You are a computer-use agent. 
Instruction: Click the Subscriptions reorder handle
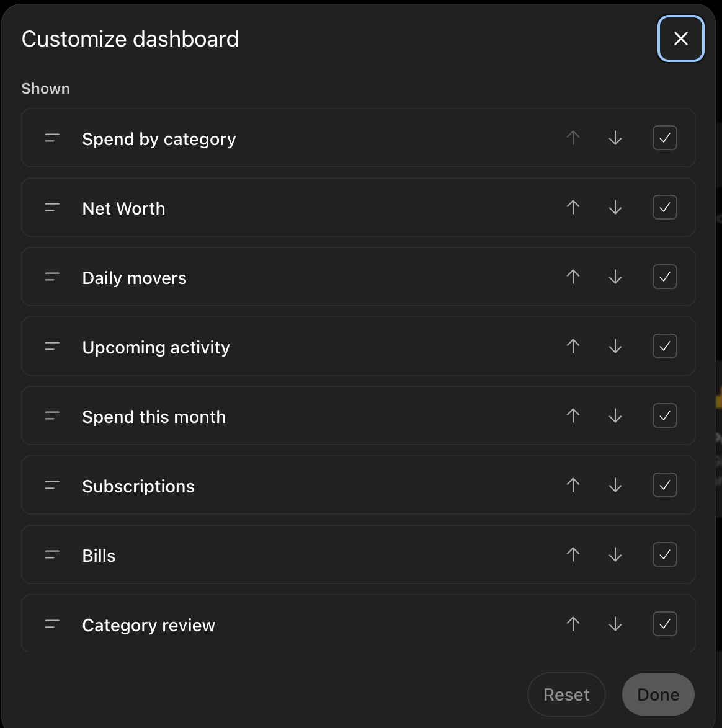coord(52,485)
